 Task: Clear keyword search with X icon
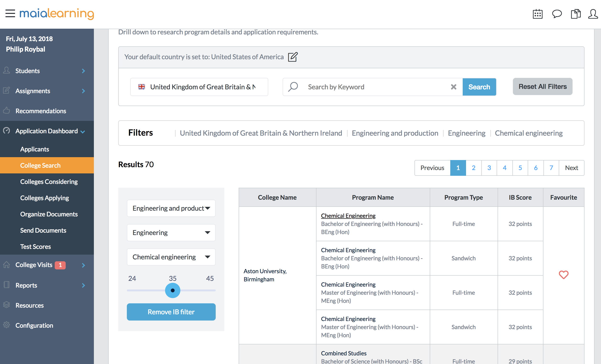453,87
